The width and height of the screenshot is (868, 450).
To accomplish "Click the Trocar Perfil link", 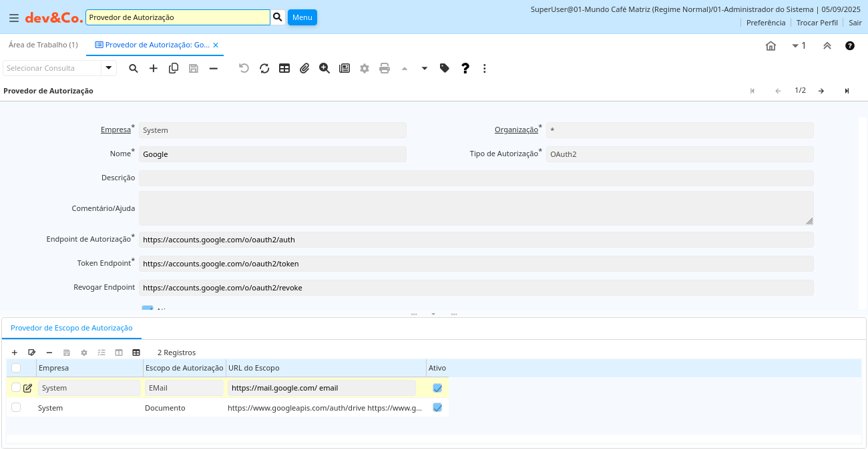I will 817,23.
